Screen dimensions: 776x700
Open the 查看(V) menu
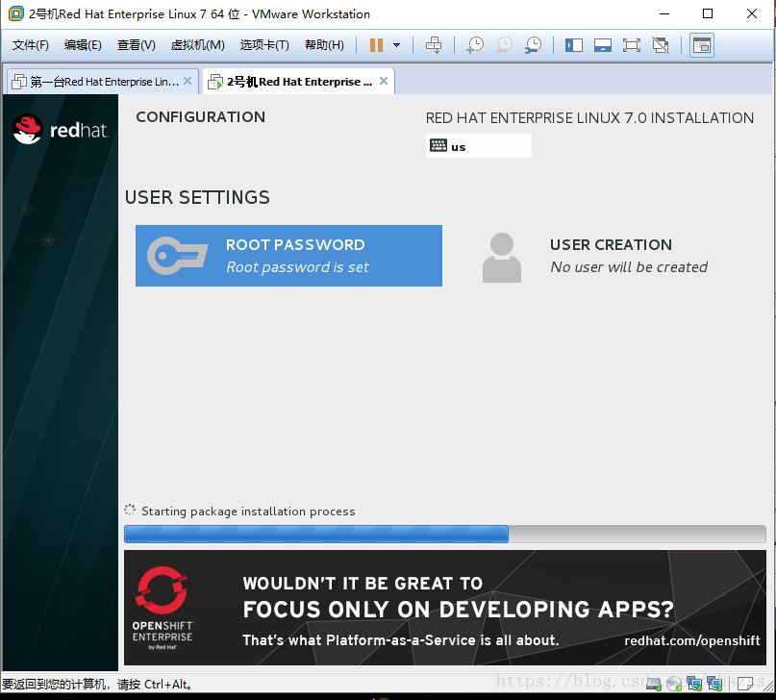[137, 45]
